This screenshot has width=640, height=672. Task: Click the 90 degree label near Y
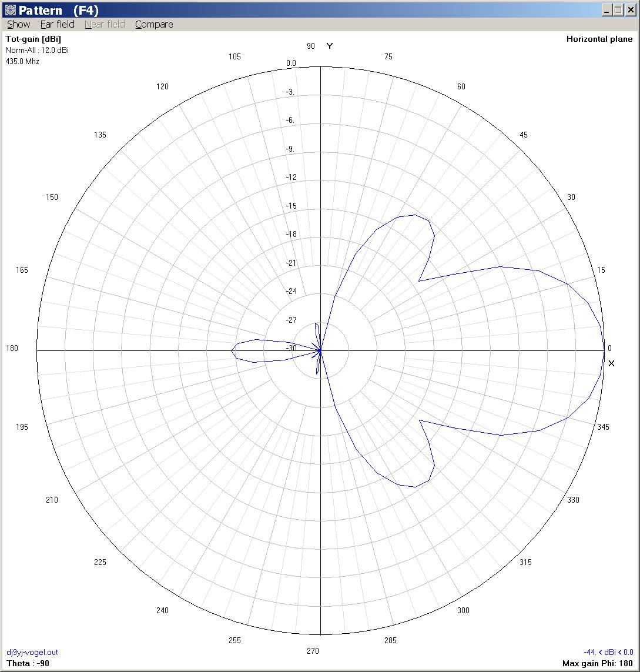click(311, 46)
